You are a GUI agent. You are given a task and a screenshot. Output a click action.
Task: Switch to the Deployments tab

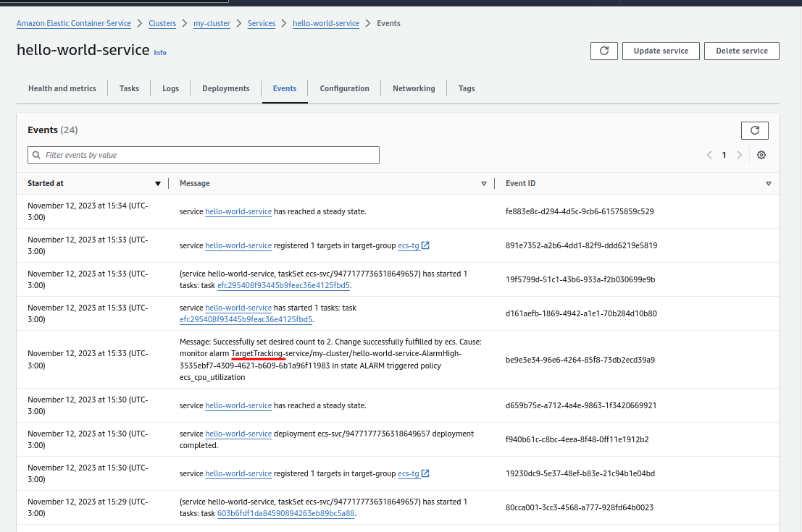point(225,88)
